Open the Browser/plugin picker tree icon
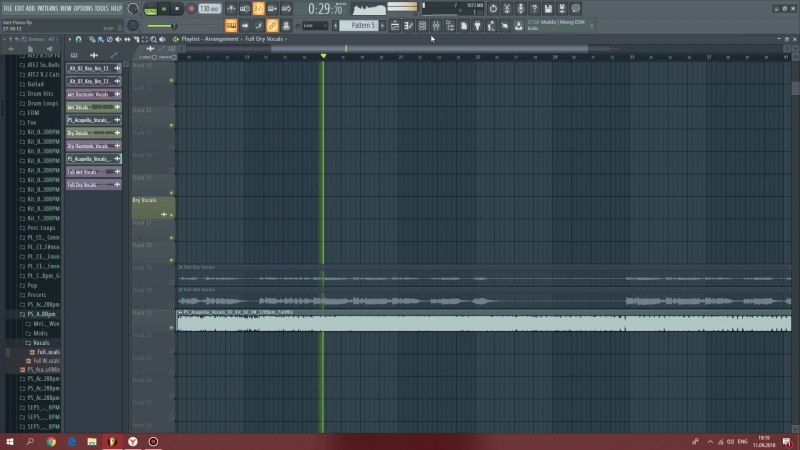The image size is (800, 450). (x=450, y=26)
